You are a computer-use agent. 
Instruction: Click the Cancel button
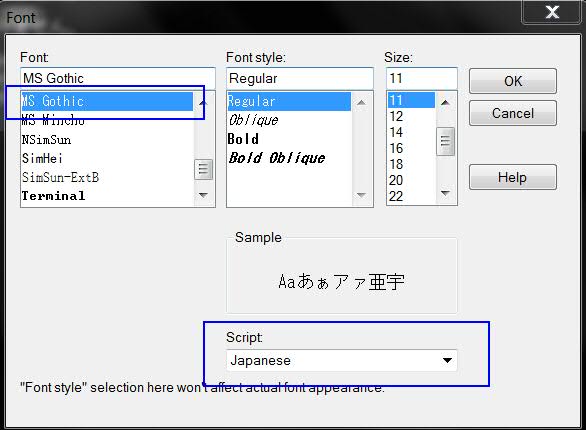(x=512, y=113)
